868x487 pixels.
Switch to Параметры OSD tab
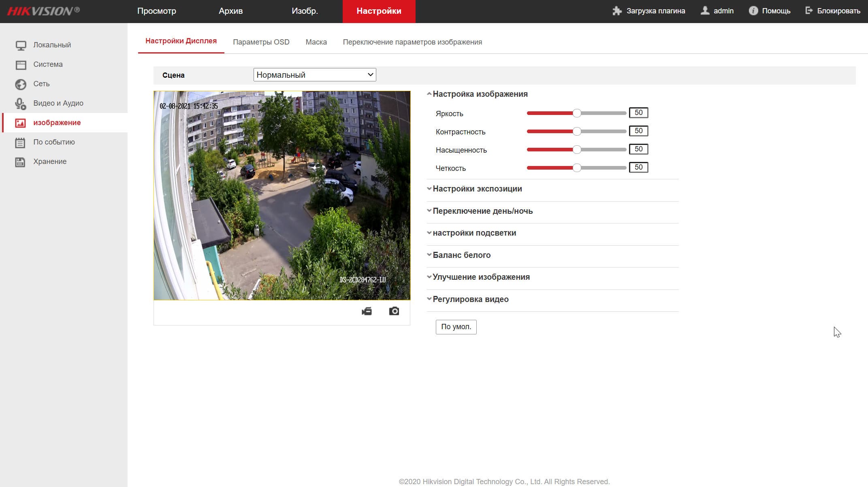tap(261, 42)
